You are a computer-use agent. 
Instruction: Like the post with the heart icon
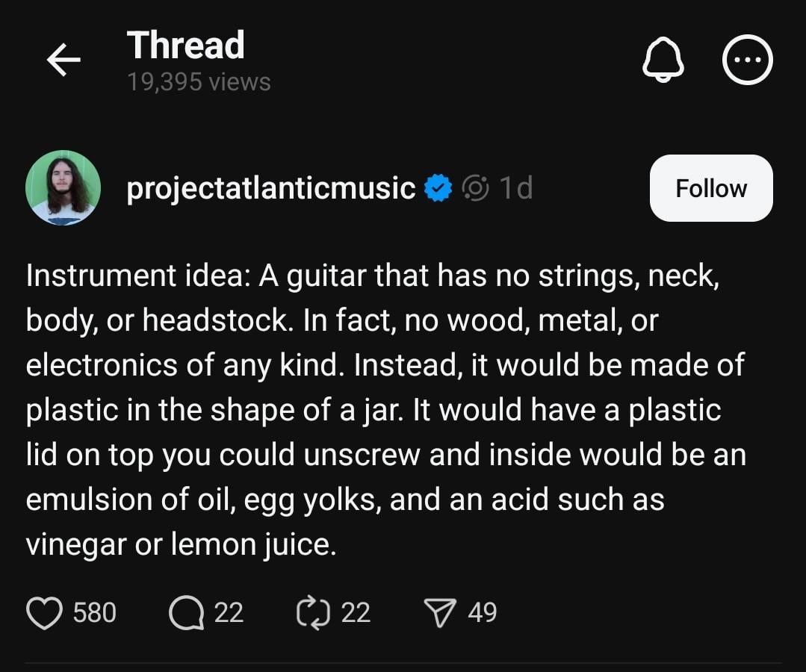(45, 613)
